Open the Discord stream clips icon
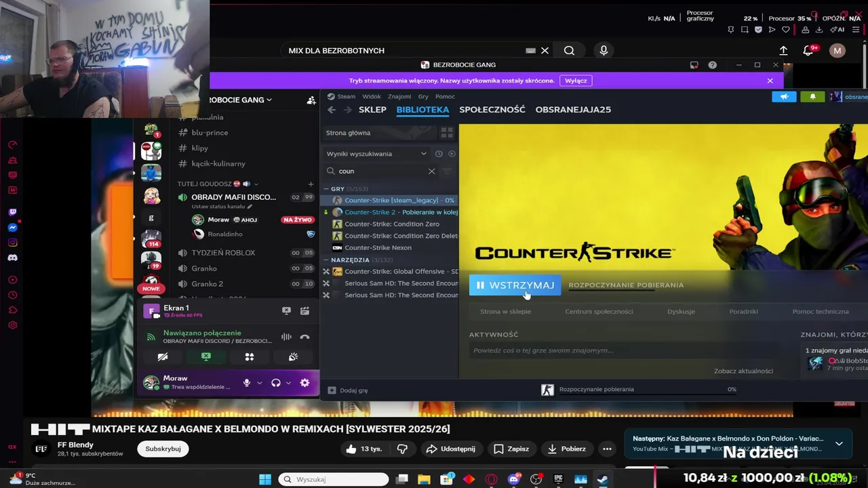 pos(304,310)
